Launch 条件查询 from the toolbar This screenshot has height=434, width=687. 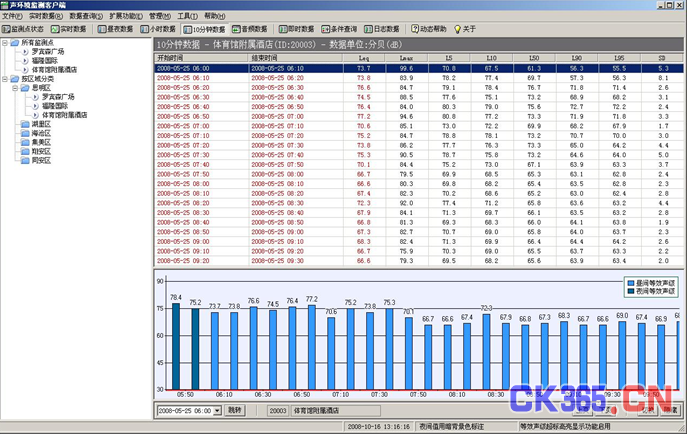(x=339, y=29)
